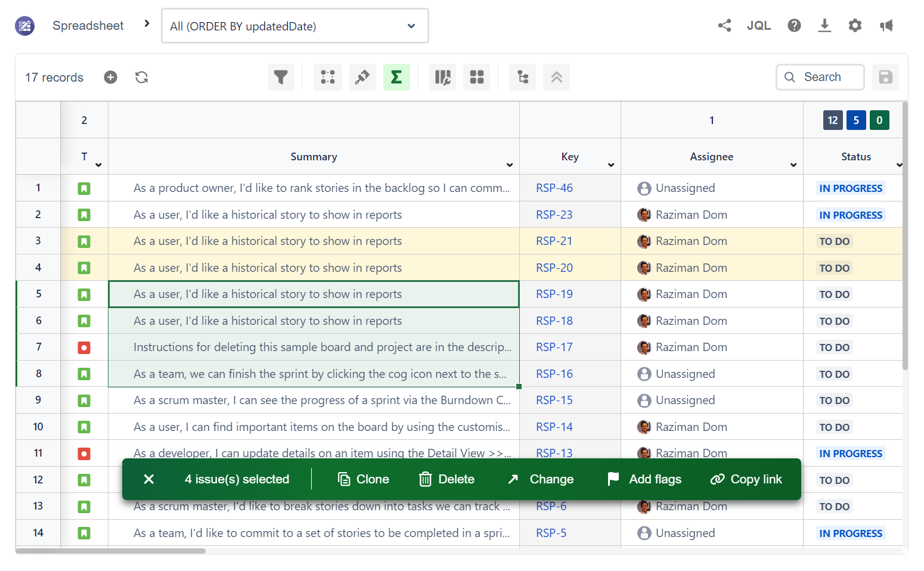Click the 17 records label

tap(54, 77)
